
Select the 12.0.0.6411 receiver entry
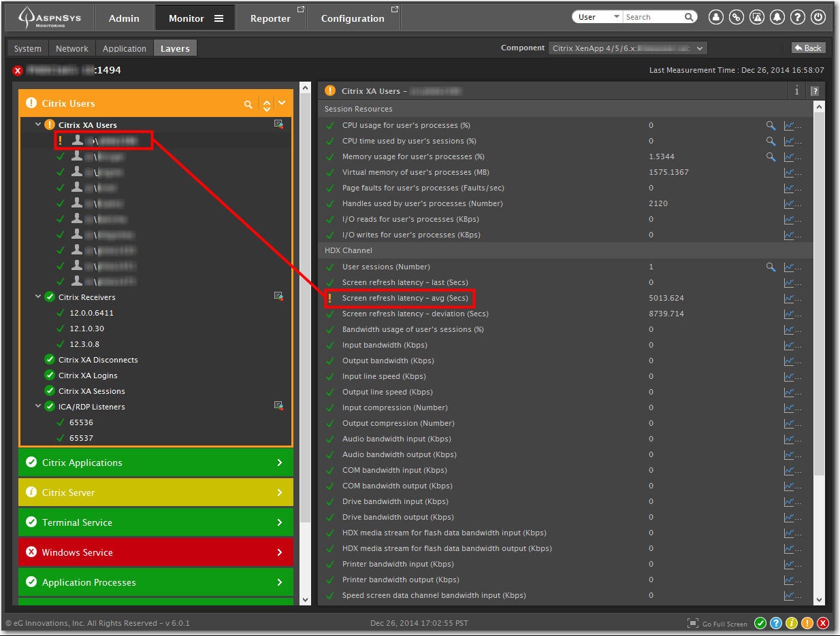91,313
